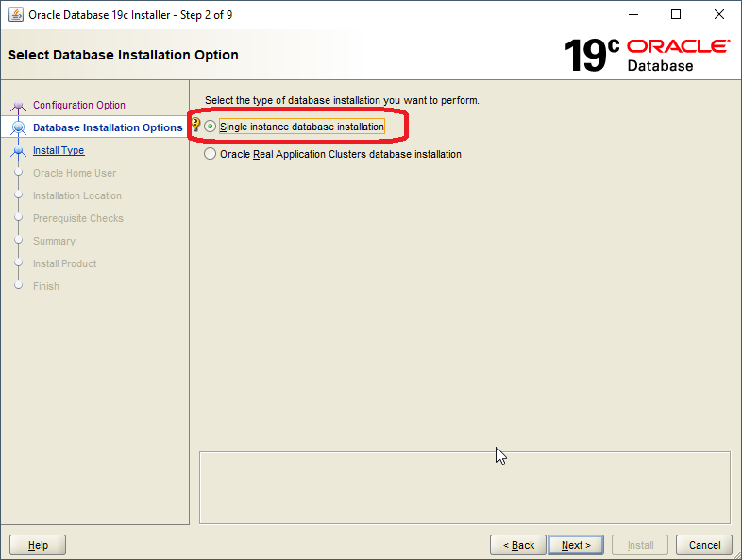
Task: Click the Database Installation Options step marker
Action: click(x=19, y=127)
